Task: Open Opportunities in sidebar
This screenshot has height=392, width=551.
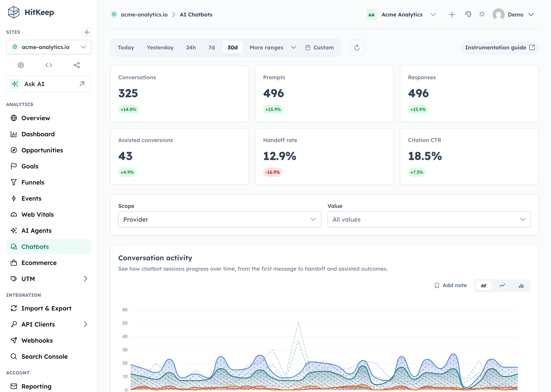Action: pos(49,150)
